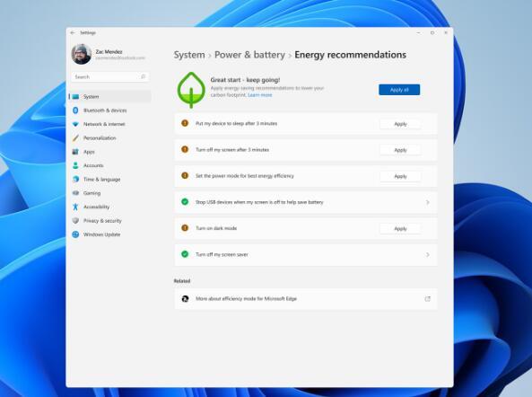
Task: Close the Settings window
Action: pyautogui.click(x=446, y=33)
